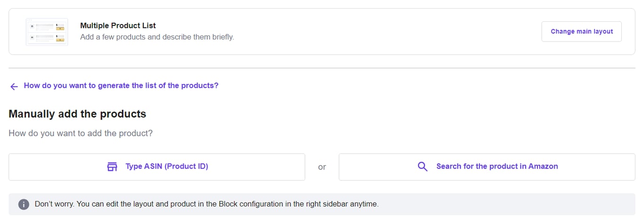Image resolution: width=644 pixels, height=221 pixels.
Task: Click the 'Add a few products' description text
Action: point(157,37)
